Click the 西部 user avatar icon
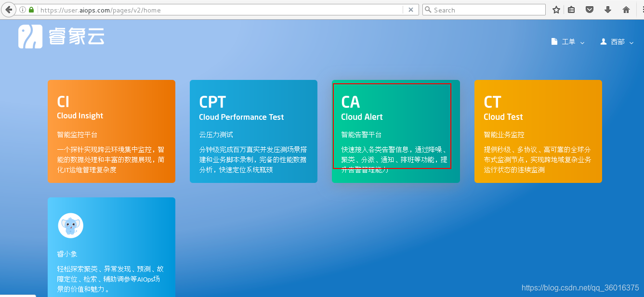This screenshot has width=644, height=297. click(x=604, y=42)
